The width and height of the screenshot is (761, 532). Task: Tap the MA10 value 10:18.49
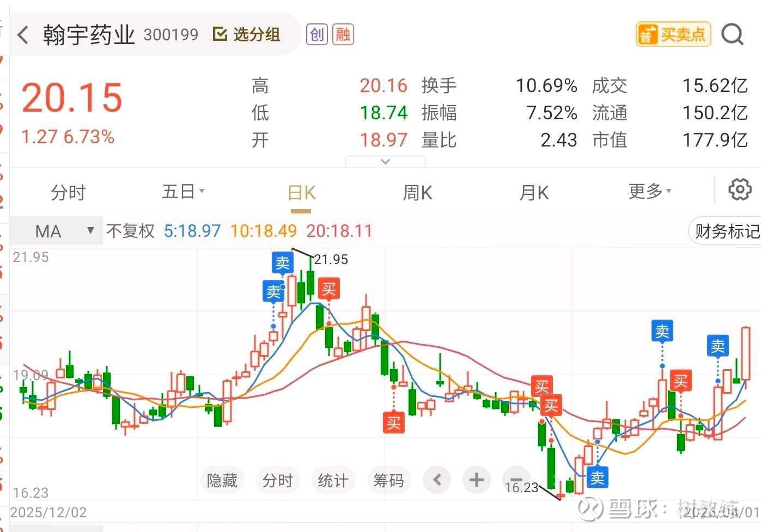tap(264, 231)
